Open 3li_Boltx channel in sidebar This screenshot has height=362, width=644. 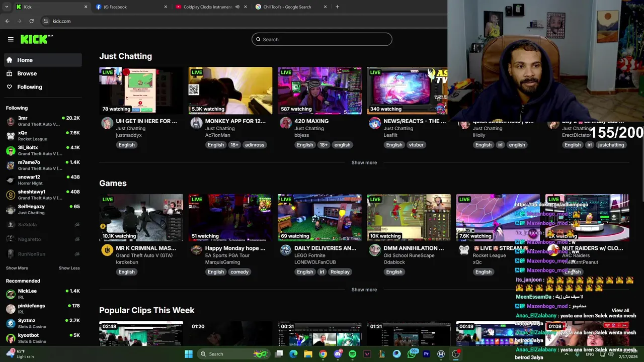pos(43,150)
